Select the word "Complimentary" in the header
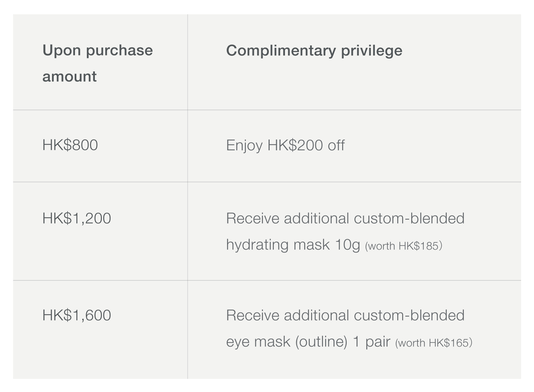The image size is (534, 392). (281, 51)
